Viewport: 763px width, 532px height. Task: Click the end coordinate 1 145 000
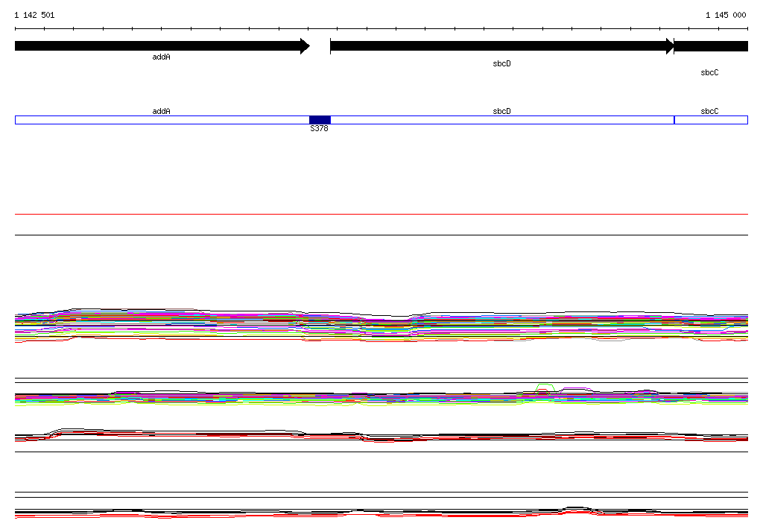(x=726, y=15)
